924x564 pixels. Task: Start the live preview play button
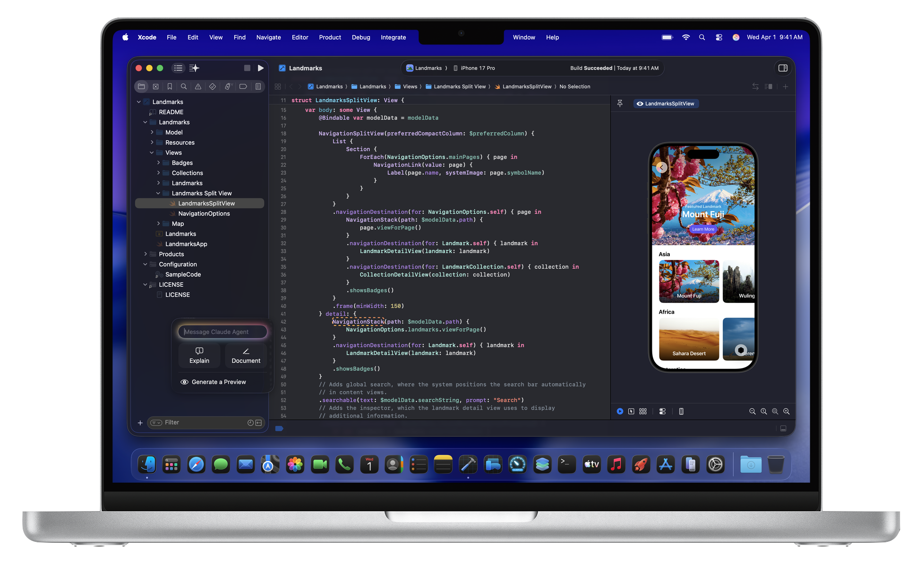tap(619, 411)
